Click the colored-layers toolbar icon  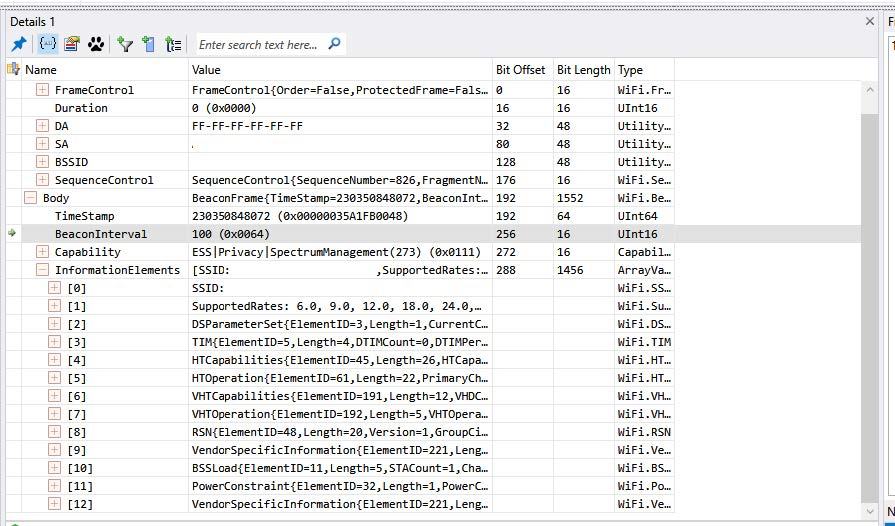click(72, 44)
